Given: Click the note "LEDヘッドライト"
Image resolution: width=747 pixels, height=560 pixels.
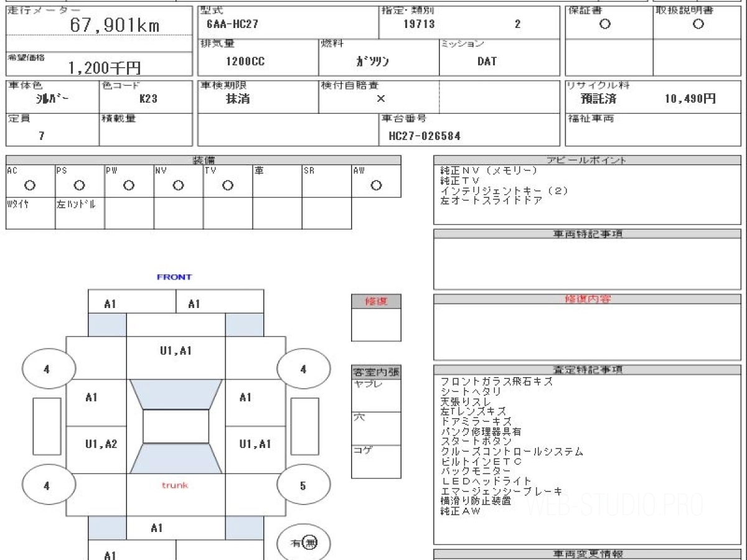Looking at the screenshot, I should 486,481.
